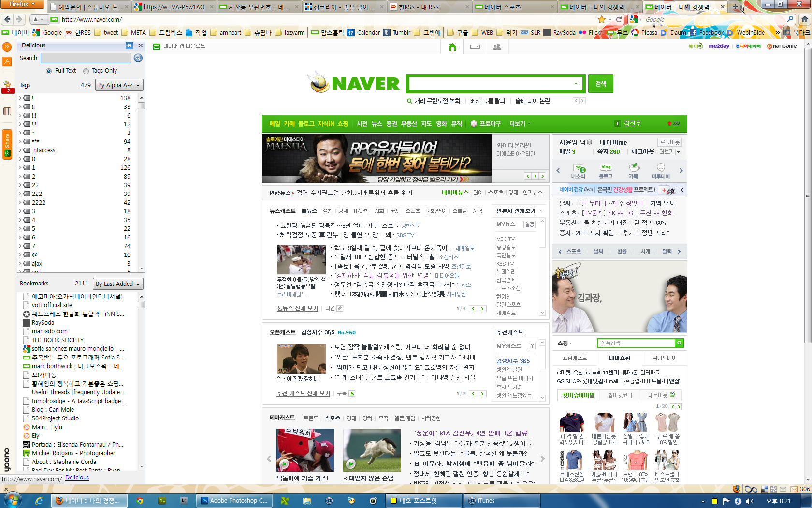Open the Firefox menu dropdown button
This screenshot has width=812, height=508.
(22, 4)
